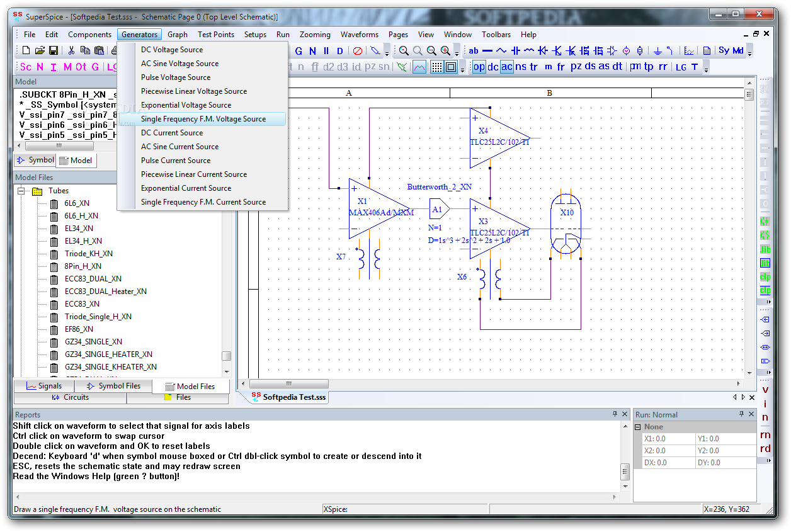The width and height of the screenshot is (791, 532).
Task: Click the green '.lib' sidebar icon
Action: tap(765, 250)
